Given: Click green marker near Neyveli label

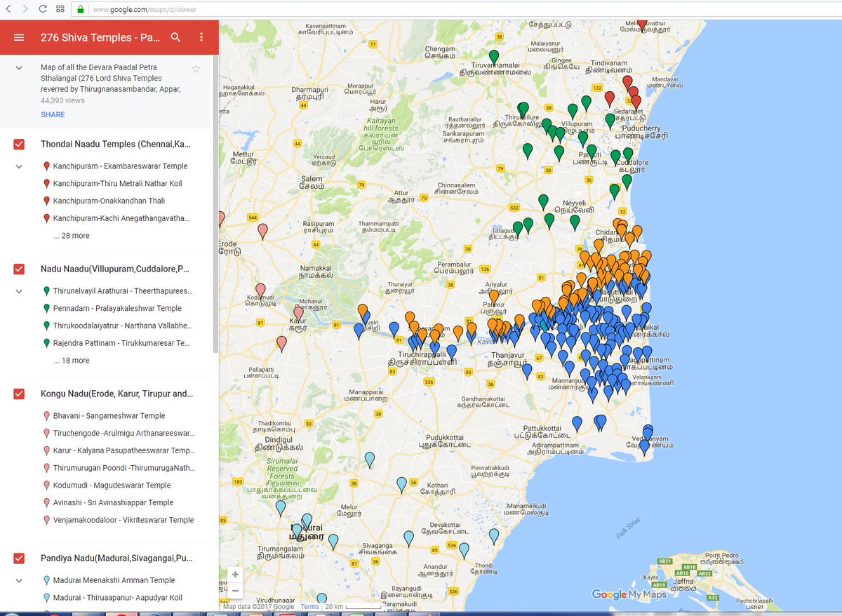Looking at the screenshot, I should [575, 223].
